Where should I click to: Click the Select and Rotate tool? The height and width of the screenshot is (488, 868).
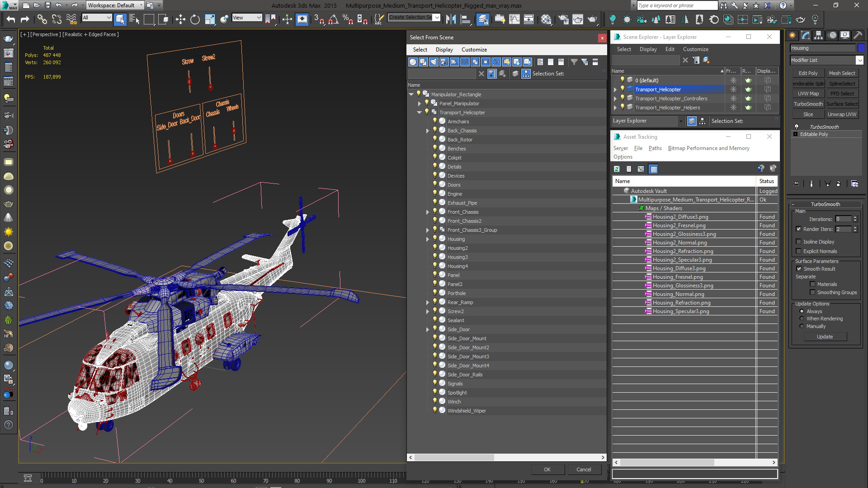pos(195,19)
